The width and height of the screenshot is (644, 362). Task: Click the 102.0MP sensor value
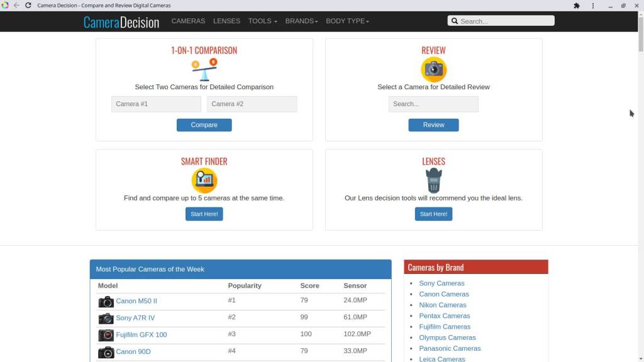click(357, 334)
